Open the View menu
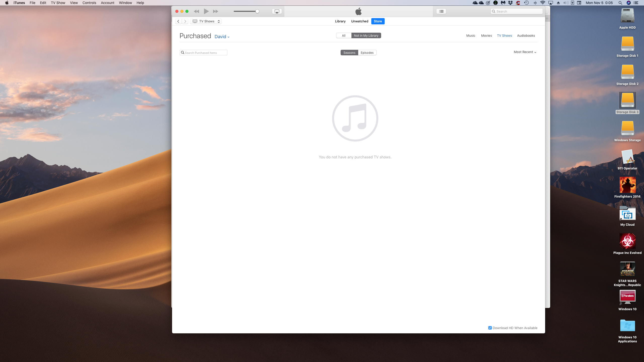This screenshot has height=362, width=644. point(74,3)
